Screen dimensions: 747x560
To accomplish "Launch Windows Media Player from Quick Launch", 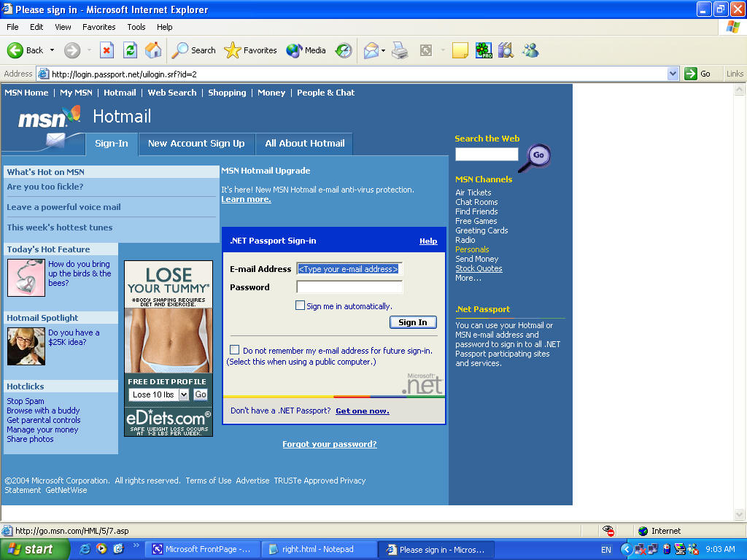I will click(101, 549).
